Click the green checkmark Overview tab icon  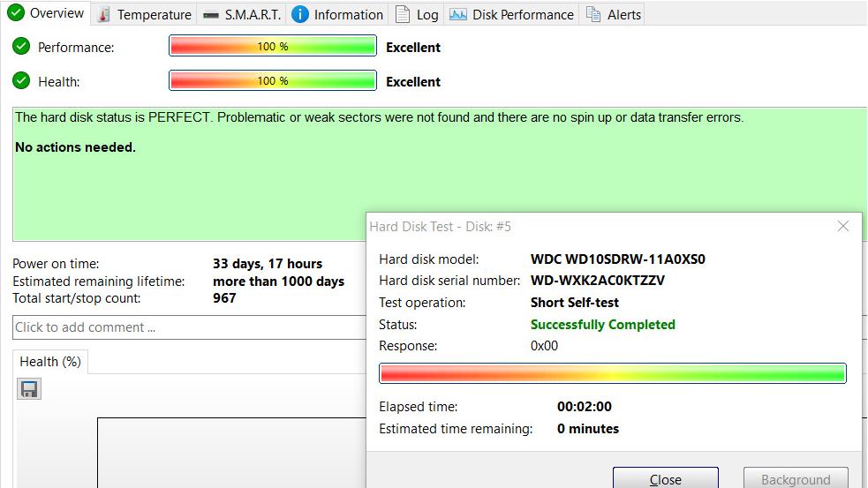click(x=16, y=12)
